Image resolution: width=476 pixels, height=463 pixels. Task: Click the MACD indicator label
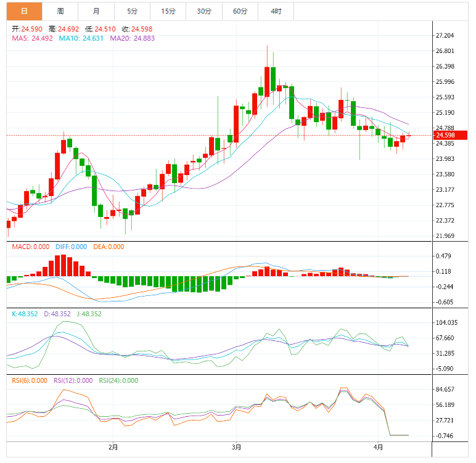click(x=30, y=247)
